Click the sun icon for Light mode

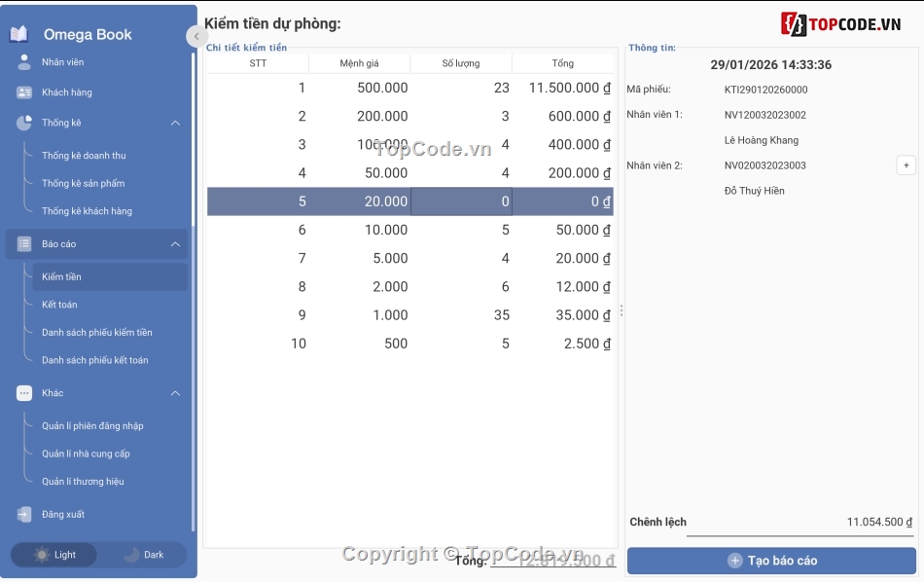pos(41,555)
